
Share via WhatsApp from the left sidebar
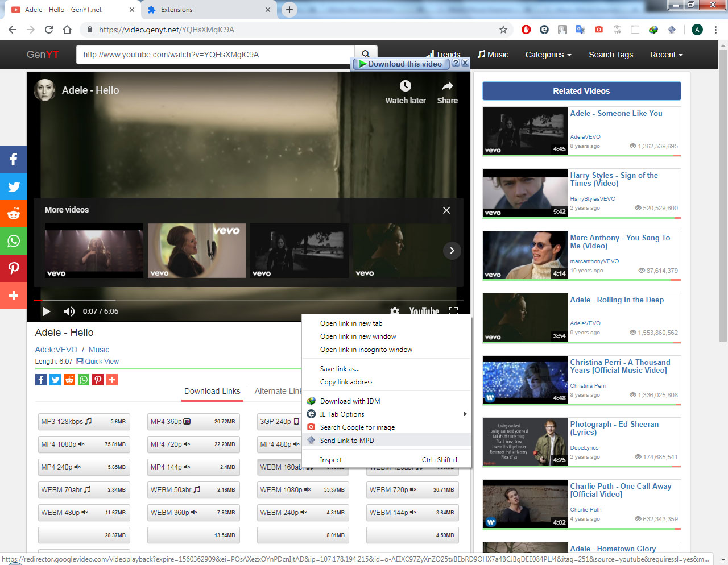tap(14, 241)
